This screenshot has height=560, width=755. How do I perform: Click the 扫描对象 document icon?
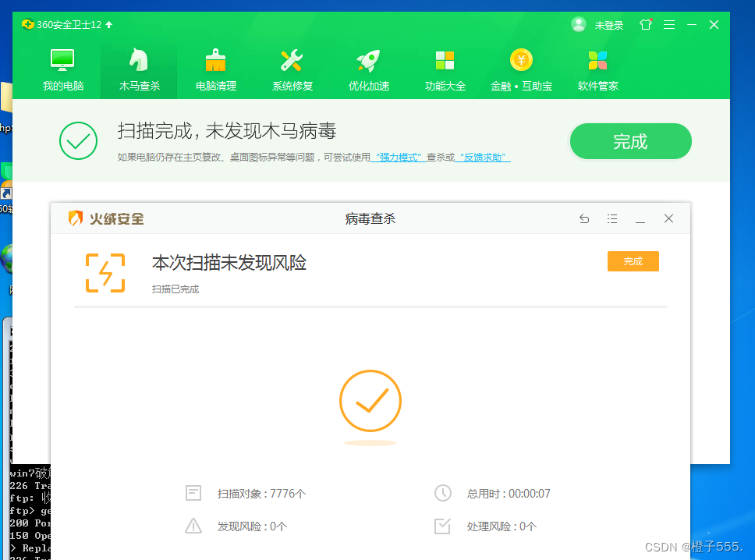click(193, 493)
